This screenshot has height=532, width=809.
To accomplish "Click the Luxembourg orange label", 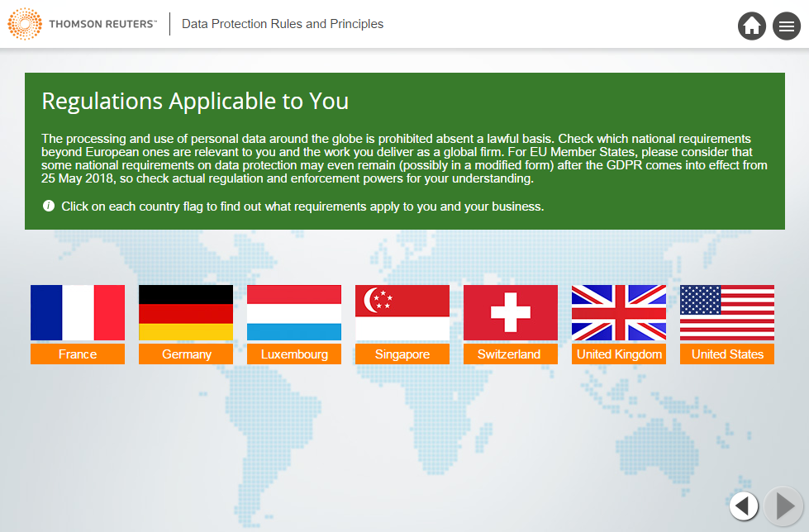I will (294, 354).
